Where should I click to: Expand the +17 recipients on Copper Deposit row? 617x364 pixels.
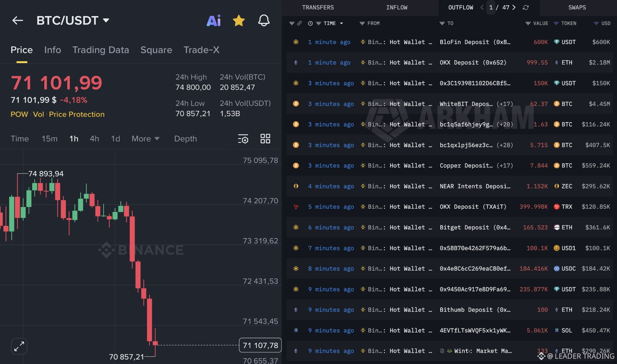pyautogui.click(x=505, y=166)
